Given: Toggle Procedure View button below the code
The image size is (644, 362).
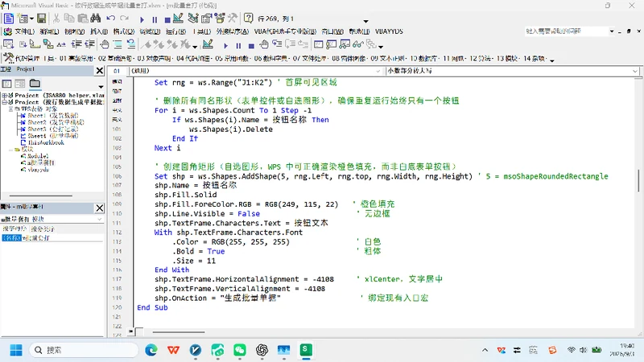Looking at the screenshot, I should (x=131, y=331).
